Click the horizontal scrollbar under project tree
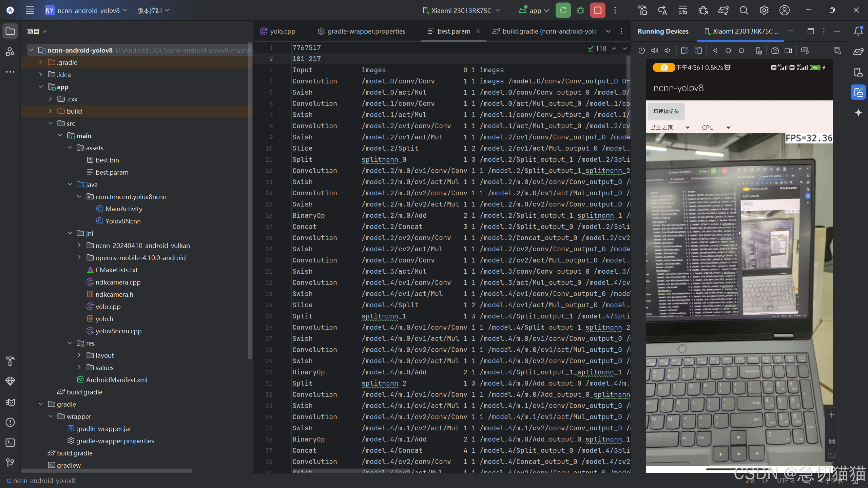 click(107, 471)
